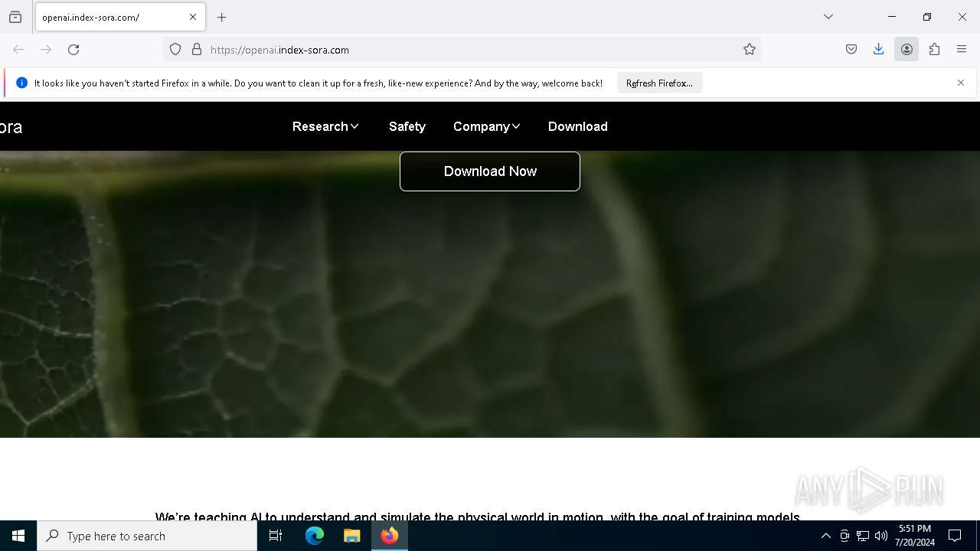
Task: Dismiss the Firefox notification bar
Action: 961,83
